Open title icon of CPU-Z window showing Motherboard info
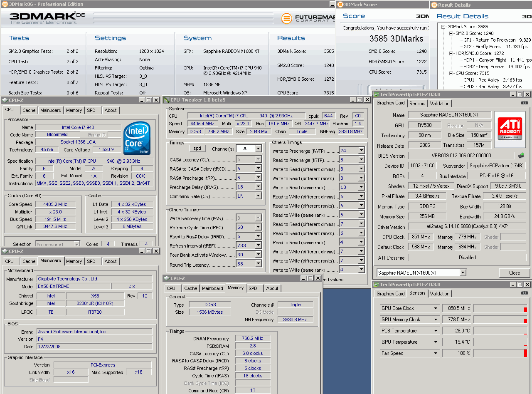532x394 pixels. pyautogui.click(x=5, y=251)
